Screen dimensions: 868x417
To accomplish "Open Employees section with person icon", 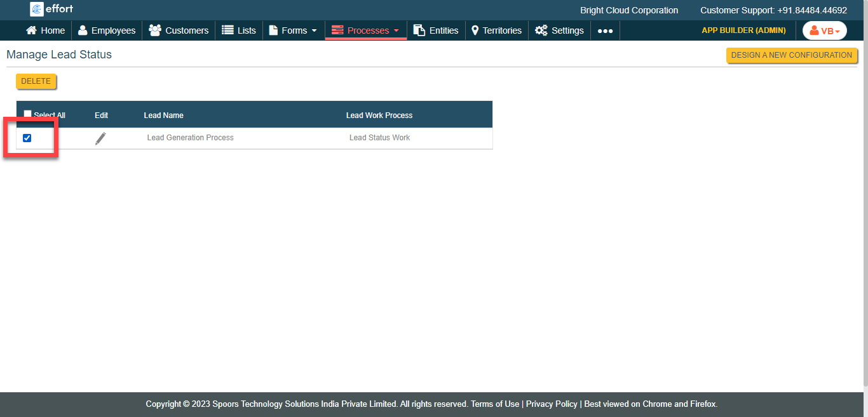I will point(83,30).
